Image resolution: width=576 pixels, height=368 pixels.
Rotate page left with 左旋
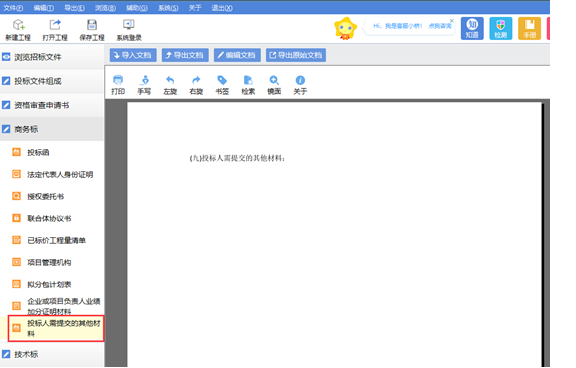[x=170, y=80]
